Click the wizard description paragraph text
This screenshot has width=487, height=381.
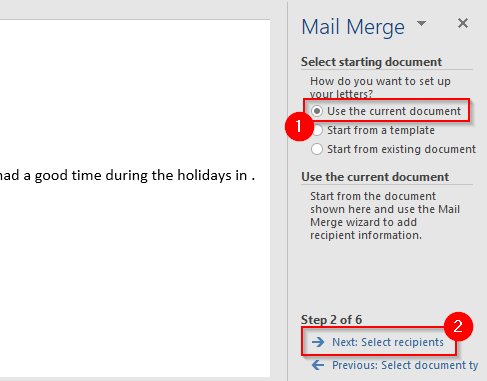click(x=385, y=216)
